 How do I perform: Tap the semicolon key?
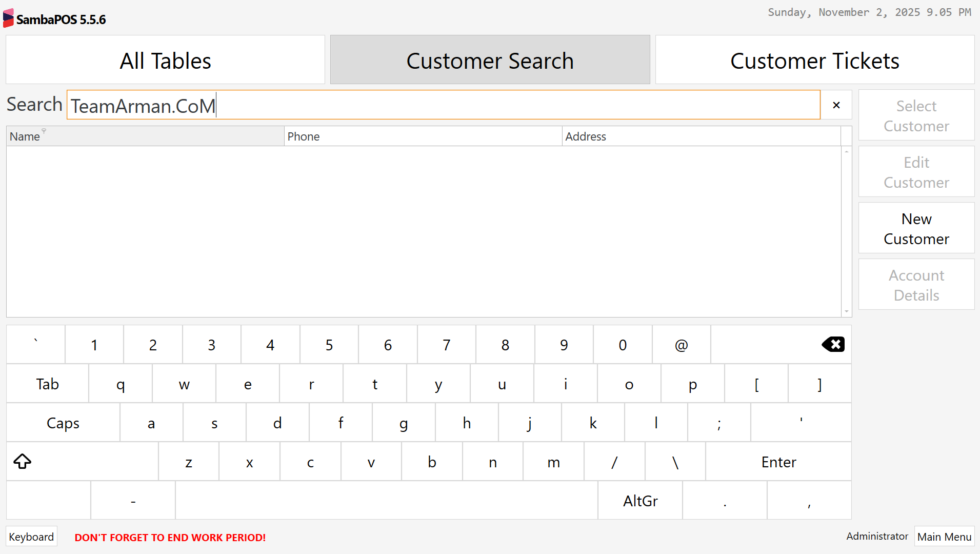[719, 423]
